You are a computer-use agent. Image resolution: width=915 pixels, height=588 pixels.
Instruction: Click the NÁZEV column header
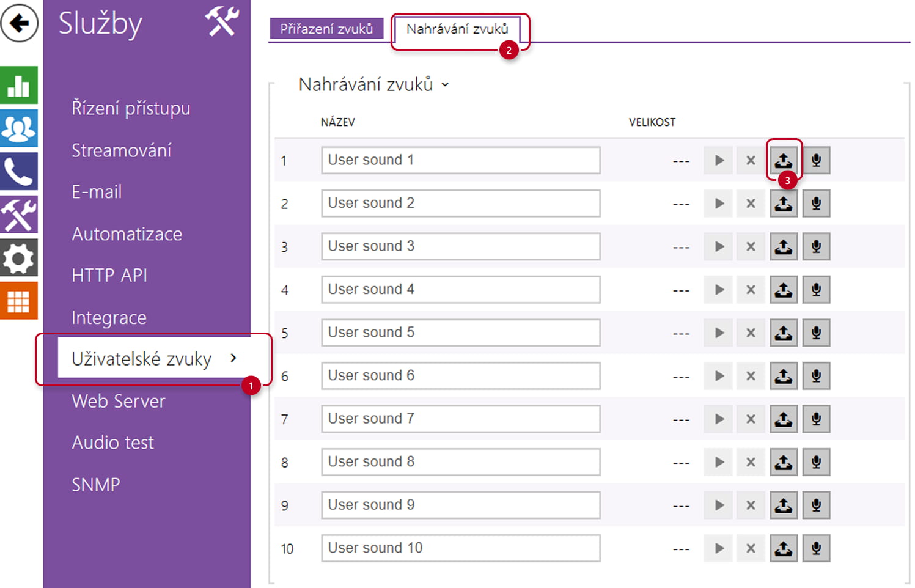click(337, 122)
